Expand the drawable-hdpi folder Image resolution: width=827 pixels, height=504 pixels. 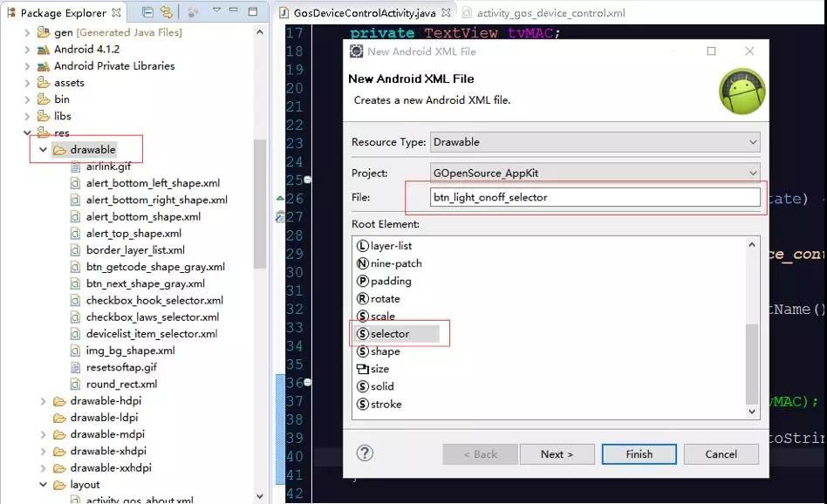[44, 401]
